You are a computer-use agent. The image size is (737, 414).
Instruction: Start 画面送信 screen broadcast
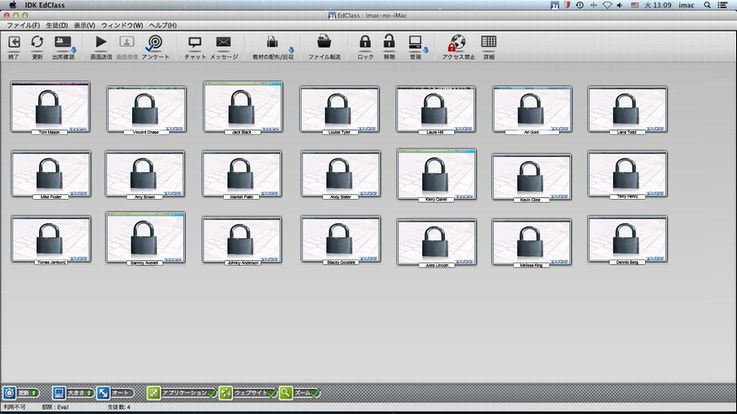click(x=100, y=44)
